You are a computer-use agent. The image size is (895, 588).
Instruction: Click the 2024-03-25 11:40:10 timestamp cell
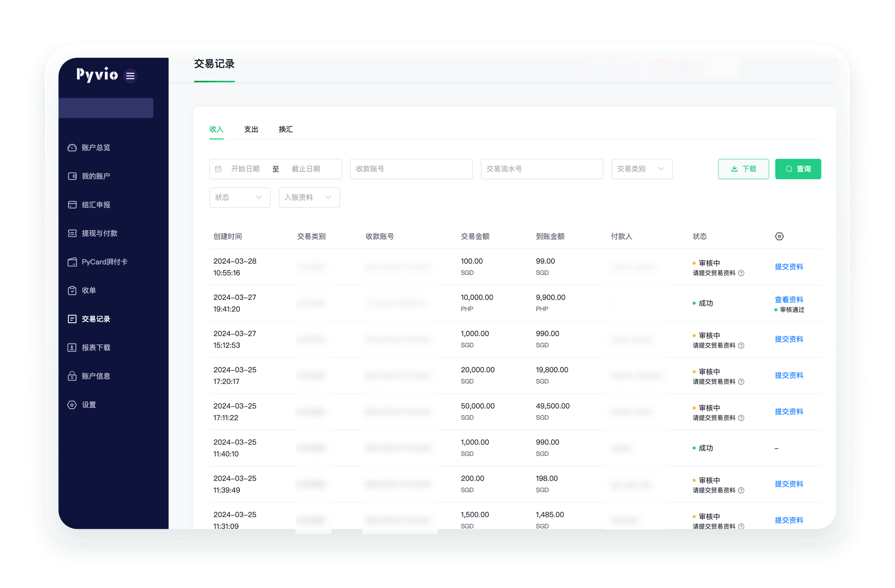235,448
